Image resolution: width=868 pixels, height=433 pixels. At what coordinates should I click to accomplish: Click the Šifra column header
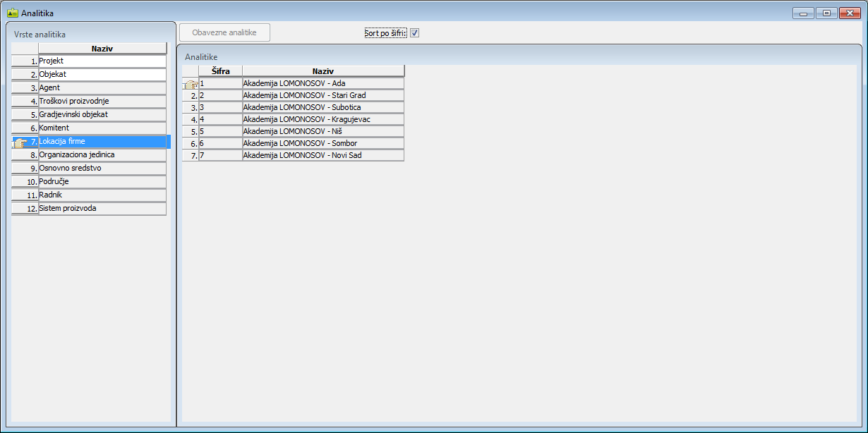click(x=220, y=71)
